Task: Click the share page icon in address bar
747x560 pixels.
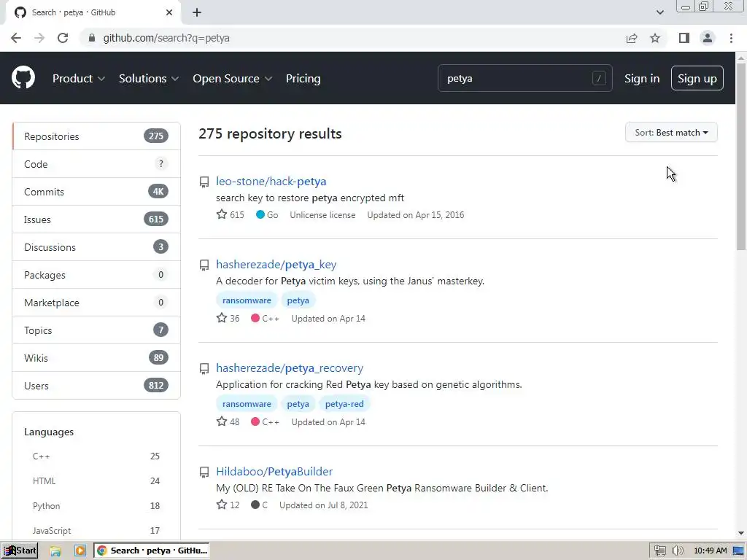Action: tap(632, 38)
